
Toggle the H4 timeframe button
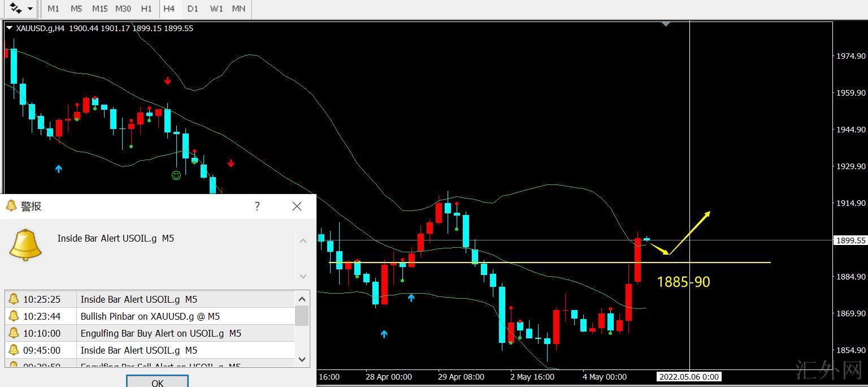(168, 8)
